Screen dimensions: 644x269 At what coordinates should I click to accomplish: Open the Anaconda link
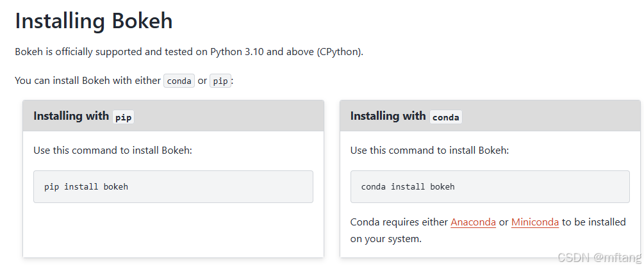(x=473, y=222)
